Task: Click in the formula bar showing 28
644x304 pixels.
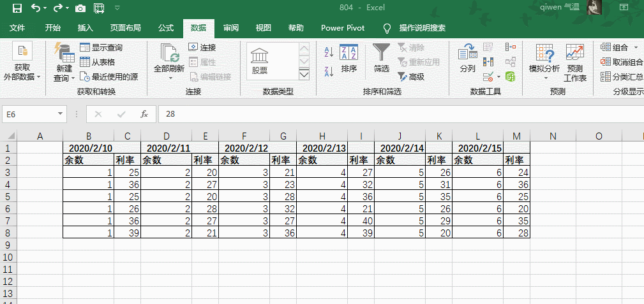Action: coord(383,114)
